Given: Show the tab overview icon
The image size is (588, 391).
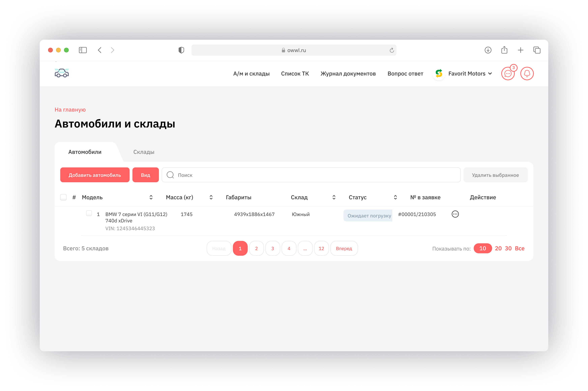Looking at the screenshot, I should (x=537, y=50).
